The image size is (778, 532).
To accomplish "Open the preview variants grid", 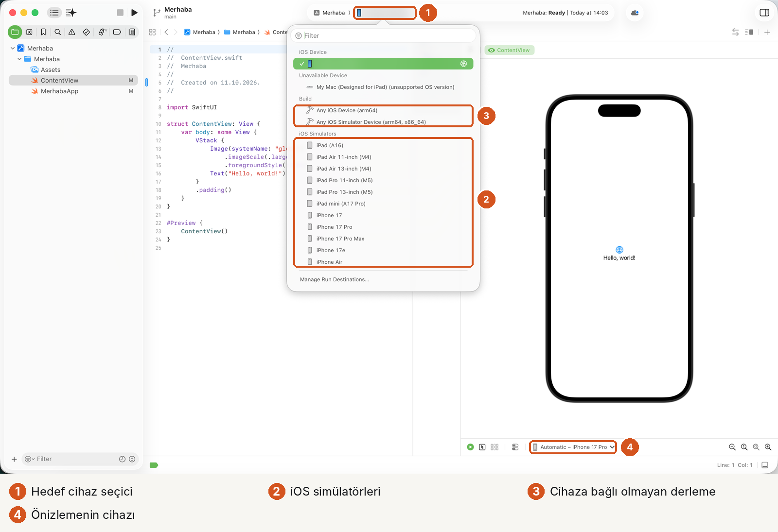I will (x=495, y=447).
